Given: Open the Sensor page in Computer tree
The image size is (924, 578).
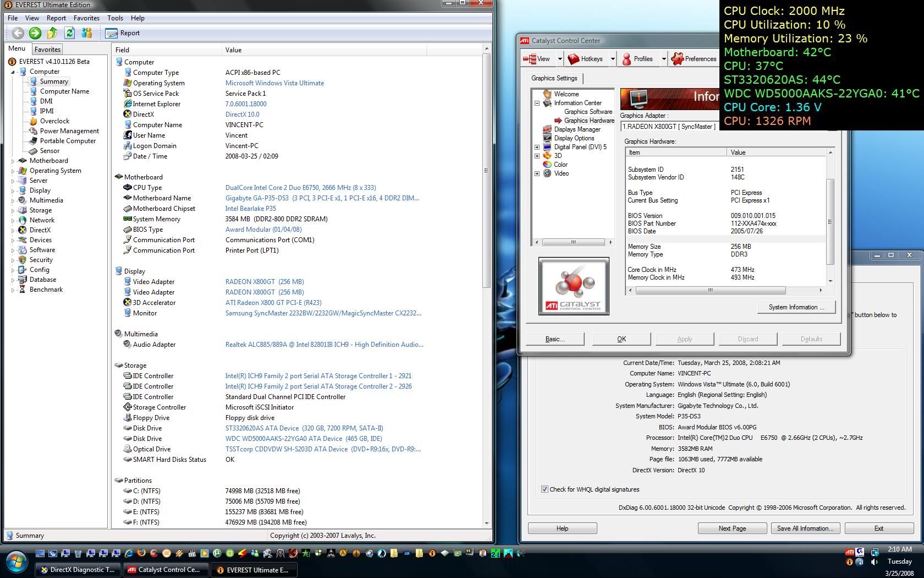Looking at the screenshot, I should point(49,151).
